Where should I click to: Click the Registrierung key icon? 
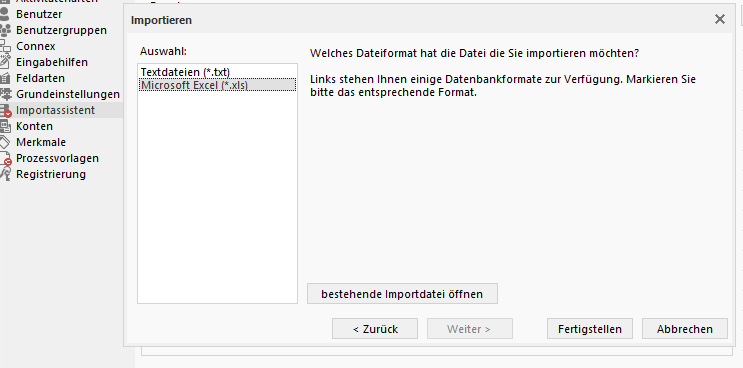5,174
